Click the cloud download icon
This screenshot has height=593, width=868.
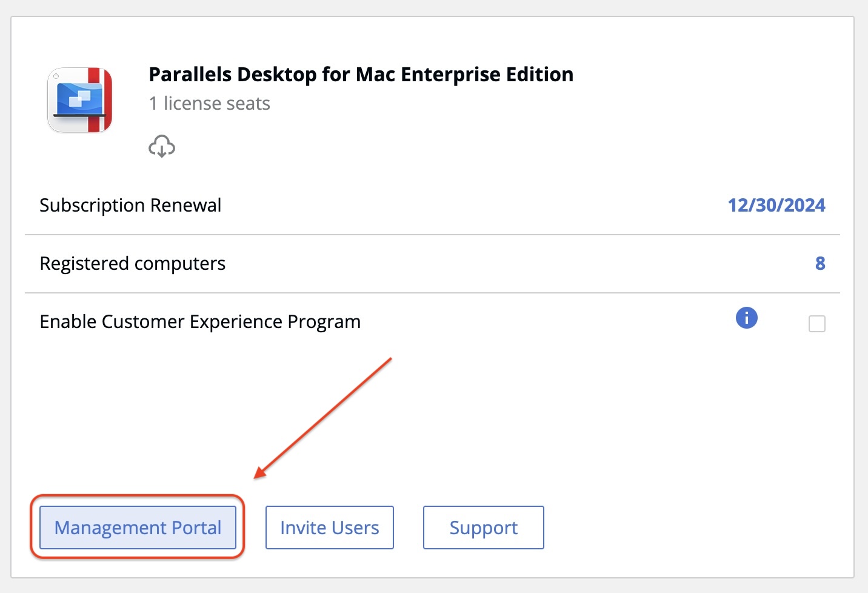coord(162,147)
